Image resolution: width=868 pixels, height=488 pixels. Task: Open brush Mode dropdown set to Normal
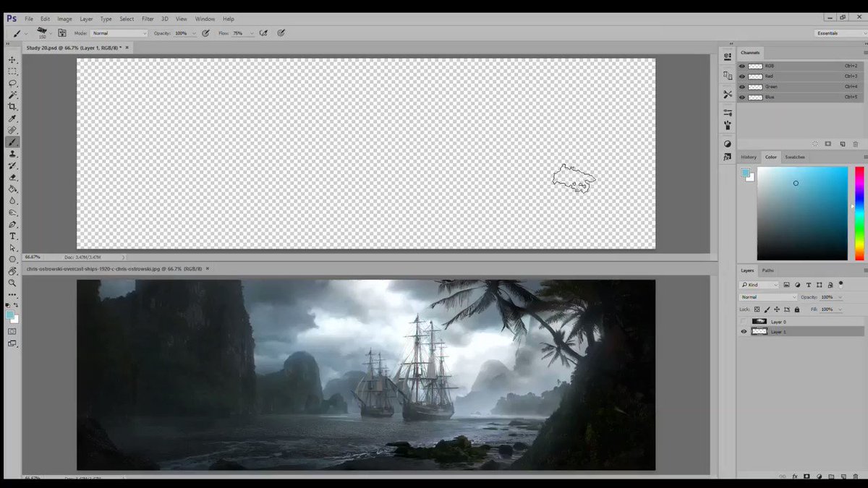119,33
